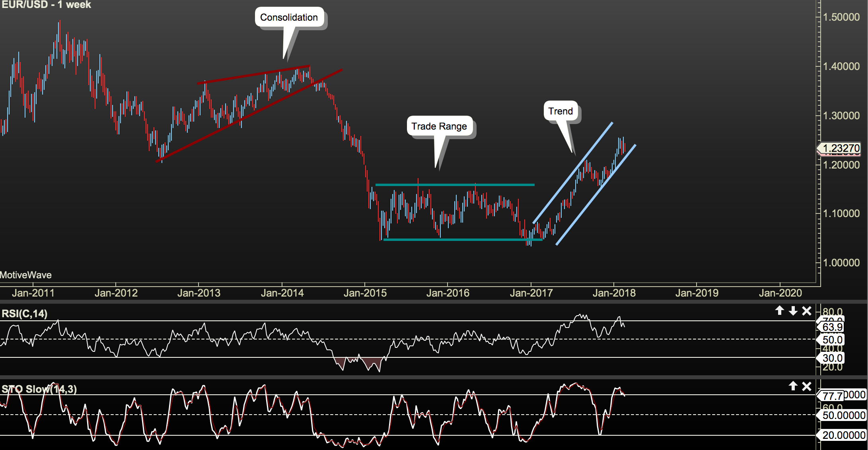Select the lower red rising trend line
Image resolution: width=868 pixels, height=450 pixels.
[249, 116]
